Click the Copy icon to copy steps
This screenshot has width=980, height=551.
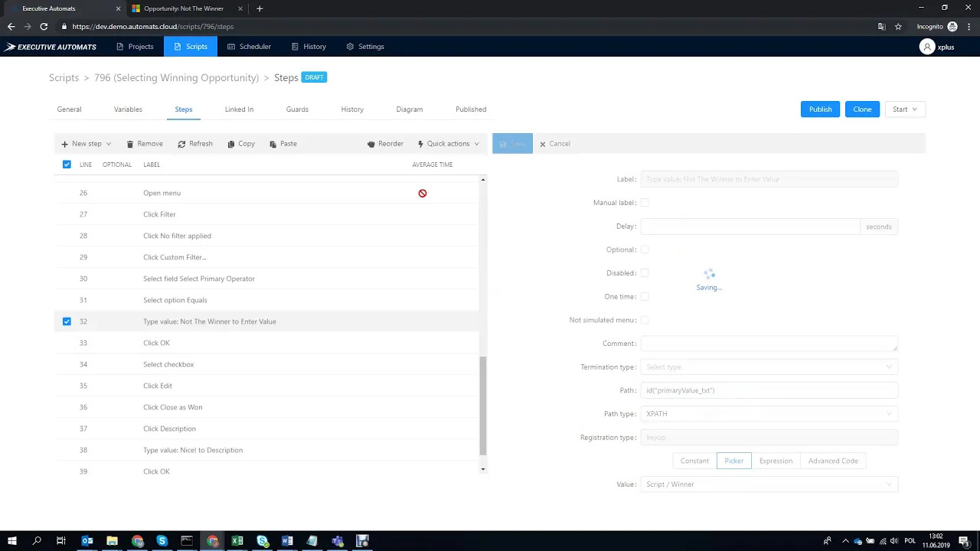pyautogui.click(x=231, y=143)
